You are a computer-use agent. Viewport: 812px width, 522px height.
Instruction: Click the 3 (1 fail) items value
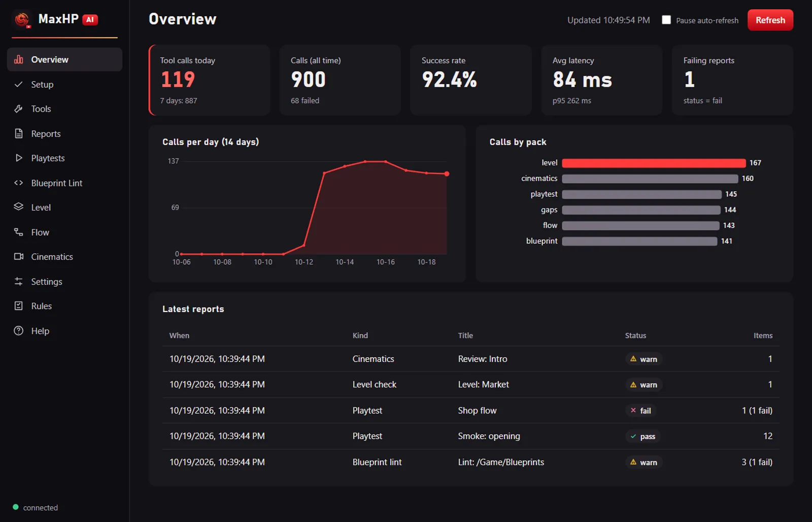757,462
